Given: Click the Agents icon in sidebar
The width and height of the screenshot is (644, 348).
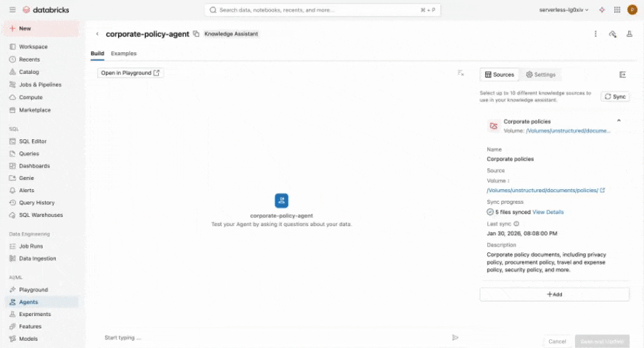Looking at the screenshot, I should tap(12, 302).
